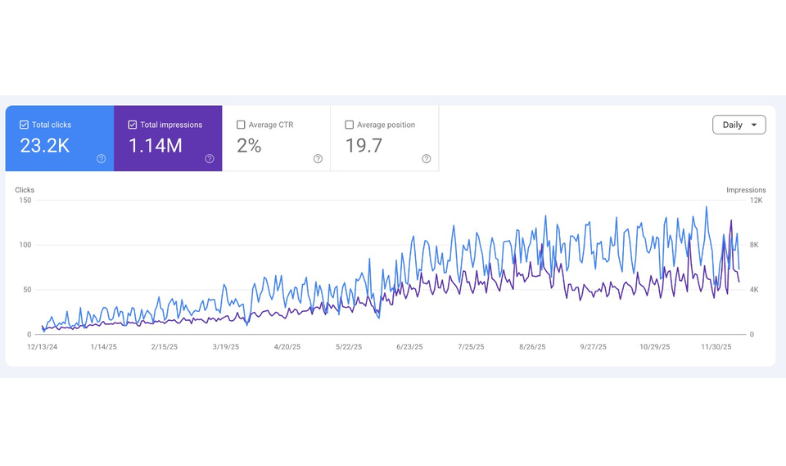This screenshot has height=466, width=786.
Task: Click the 6/23/25 date label on chart
Action: (409, 347)
